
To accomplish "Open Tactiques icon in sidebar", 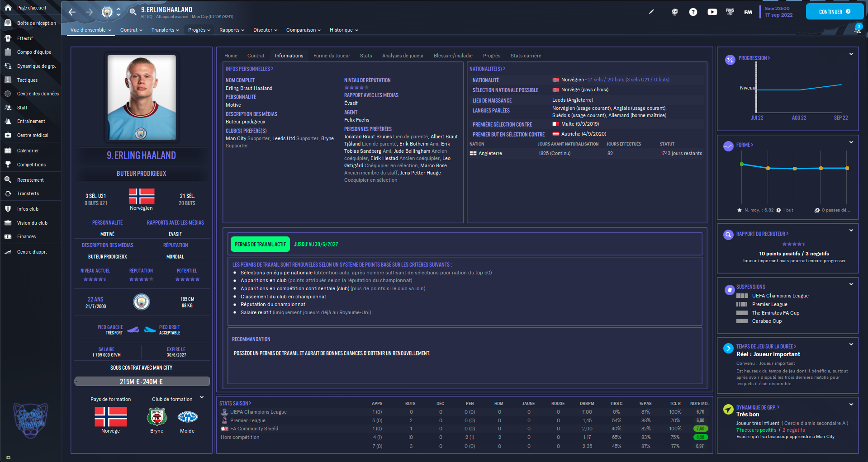I will tap(8, 80).
